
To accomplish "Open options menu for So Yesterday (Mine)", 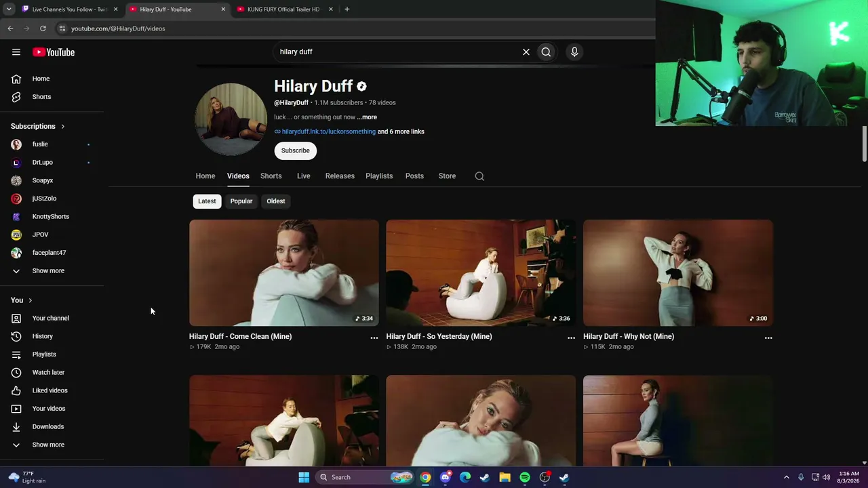I will point(571,338).
